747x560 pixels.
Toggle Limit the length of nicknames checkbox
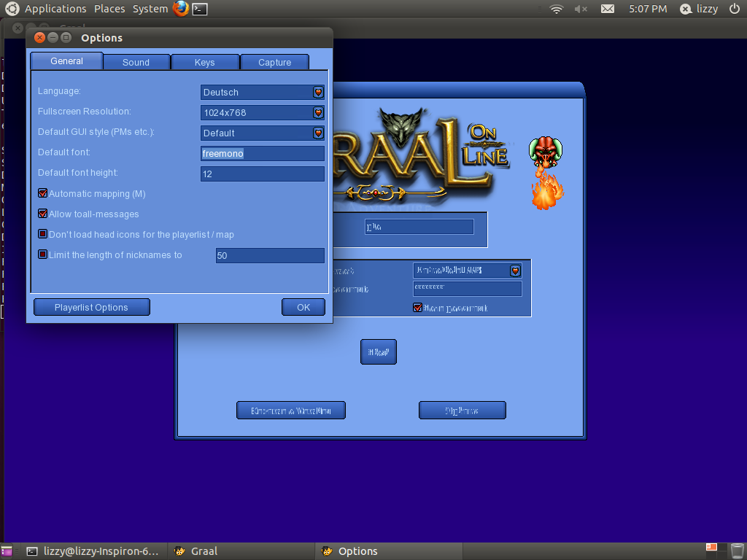[x=43, y=255]
